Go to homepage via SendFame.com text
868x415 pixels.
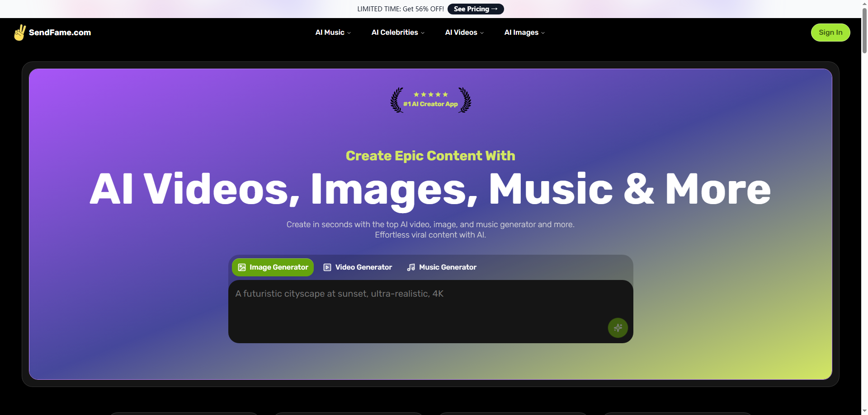[60, 33]
